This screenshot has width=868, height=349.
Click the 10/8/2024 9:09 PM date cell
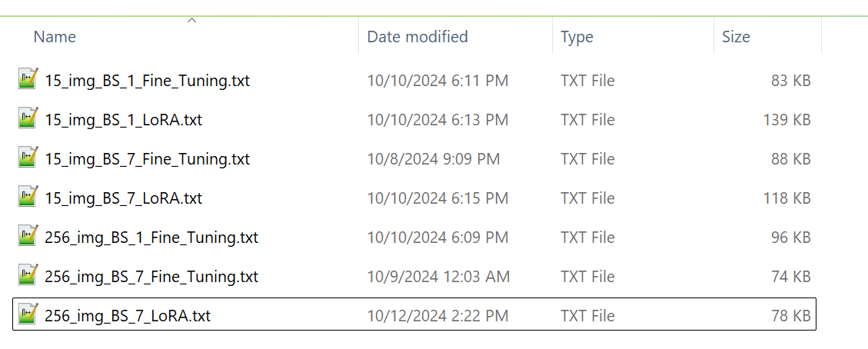(x=433, y=159)
